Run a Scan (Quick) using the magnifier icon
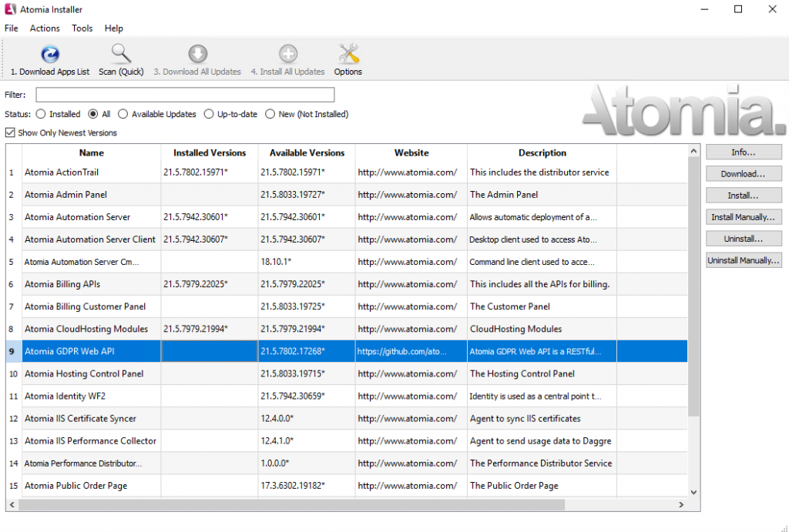 point(120,54)
